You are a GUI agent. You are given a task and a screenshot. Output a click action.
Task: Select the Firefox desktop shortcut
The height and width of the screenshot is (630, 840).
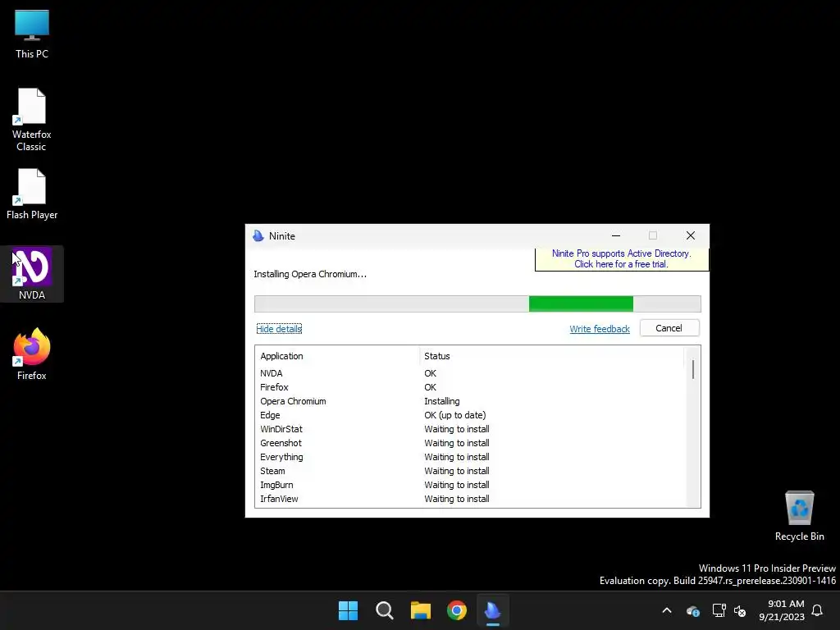[32, 354]
